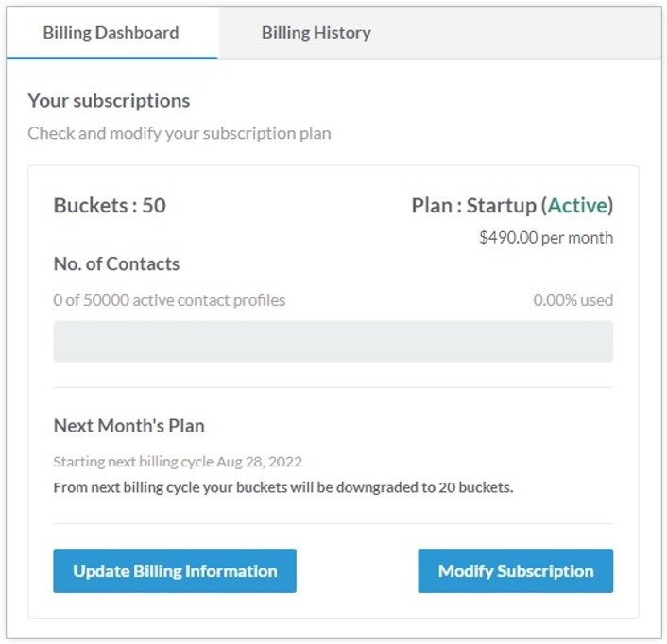Click Check and modify your subscription plan subtitle

[180, 133]
